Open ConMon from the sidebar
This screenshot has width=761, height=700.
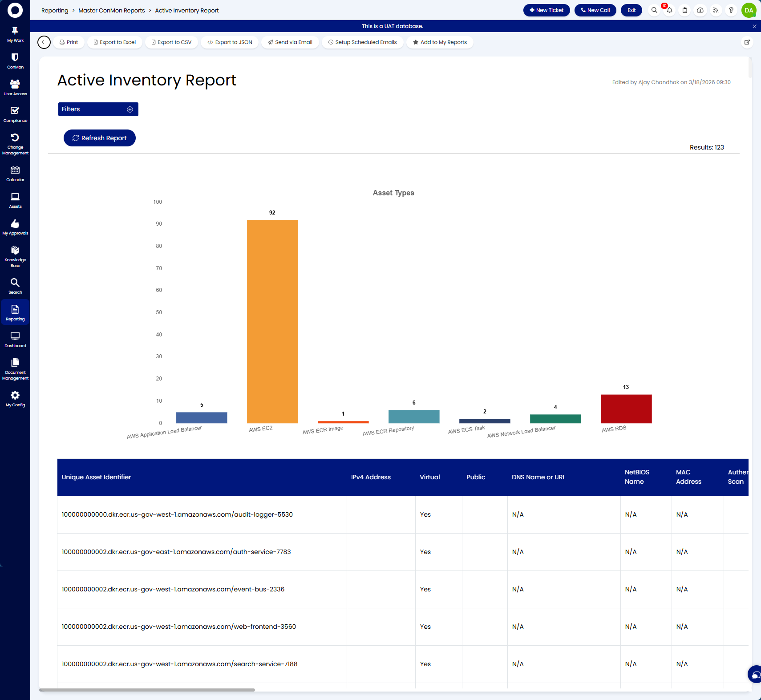tap(15, 61)
